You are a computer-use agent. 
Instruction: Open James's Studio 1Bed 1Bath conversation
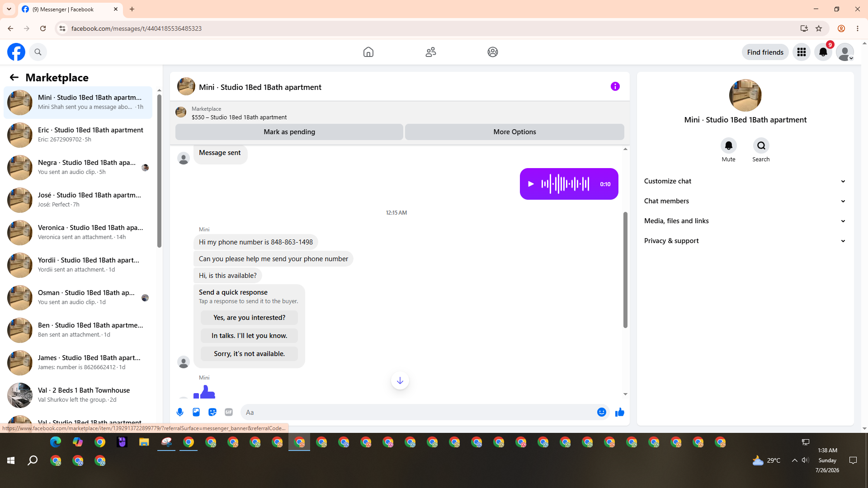click(78, 362)
